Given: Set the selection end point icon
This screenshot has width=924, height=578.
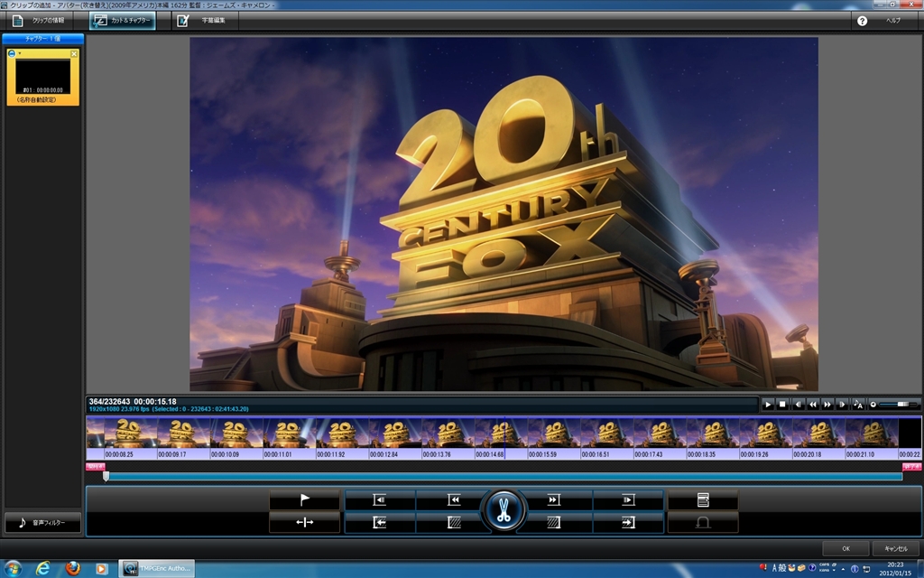Looking at the screenshot, I should click(x=628, y=523).
